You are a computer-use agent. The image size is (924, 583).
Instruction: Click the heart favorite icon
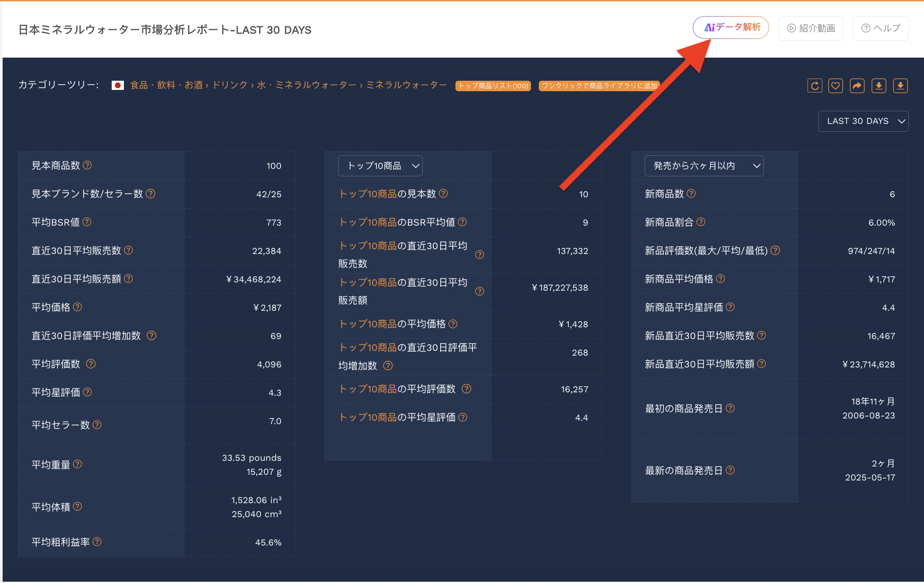(835, 86)
